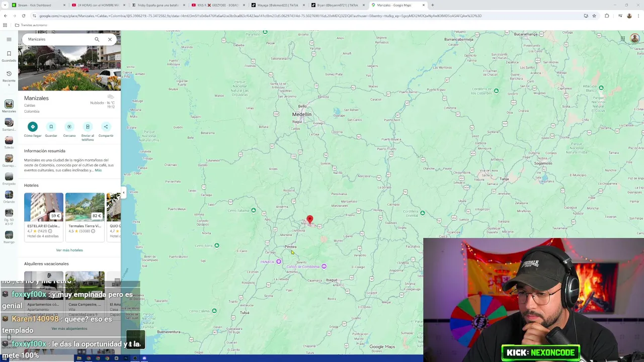The height and width of the screenshot is (362, 644).
Task: Bookmark this page with the star icon
Action: pyautogui.click(x=594, y=16)
